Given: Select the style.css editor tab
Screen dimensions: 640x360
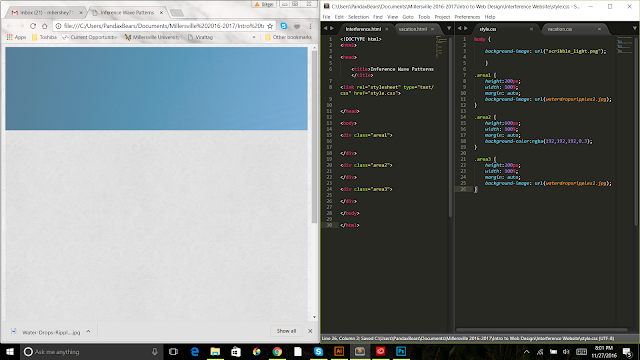Looking at the screenshot, I should [x=487, y=29].
